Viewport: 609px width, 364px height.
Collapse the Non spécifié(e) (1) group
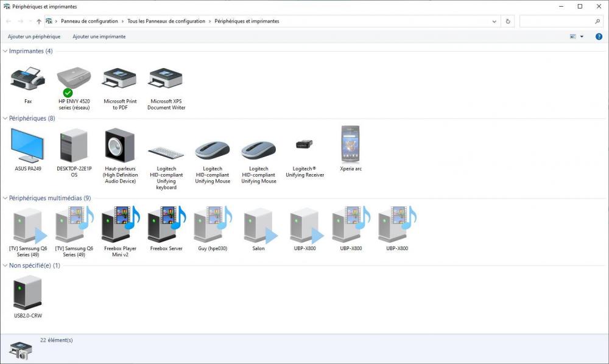point(5,265)
